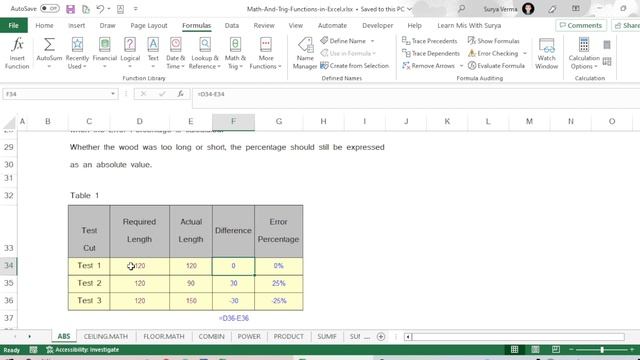The image size is (640, 360).
Task: Click the Name Box showing F34
Action: pyautogui.click(x=56, y=94)
